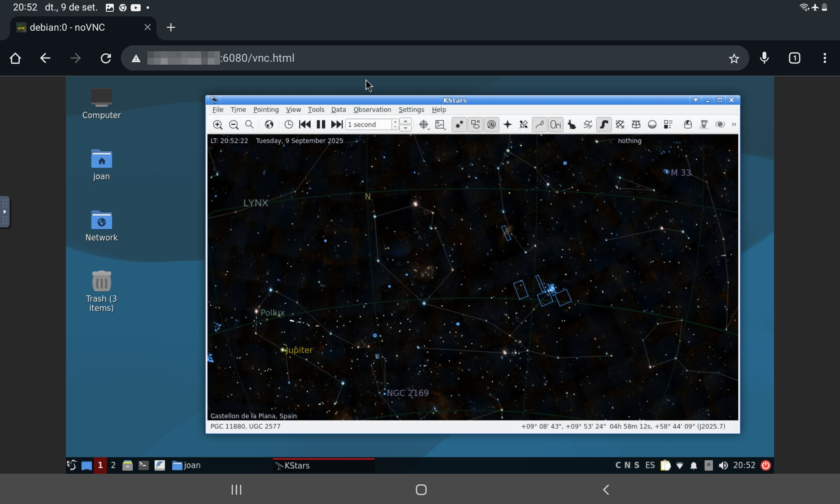
Task: Click the M 33 object label
Action: click(x=681, y=173)
